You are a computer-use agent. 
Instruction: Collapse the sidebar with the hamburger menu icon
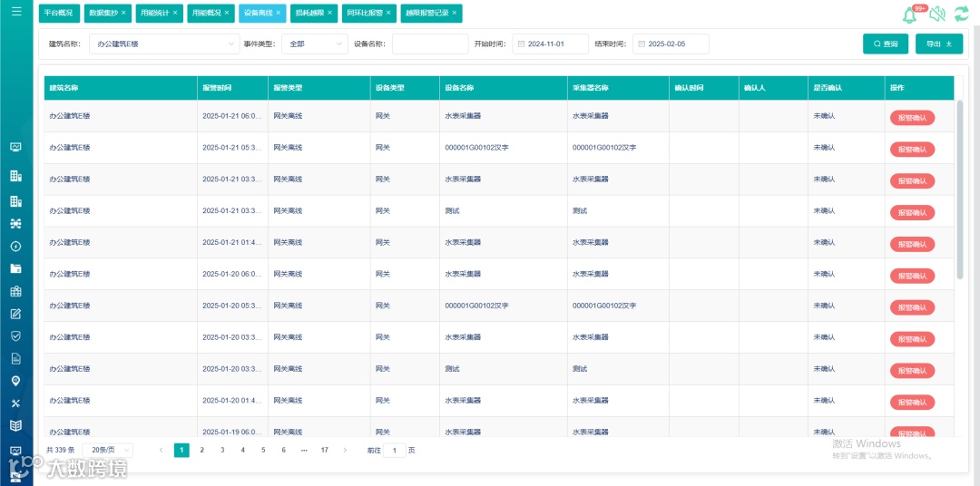coord(16,11)
